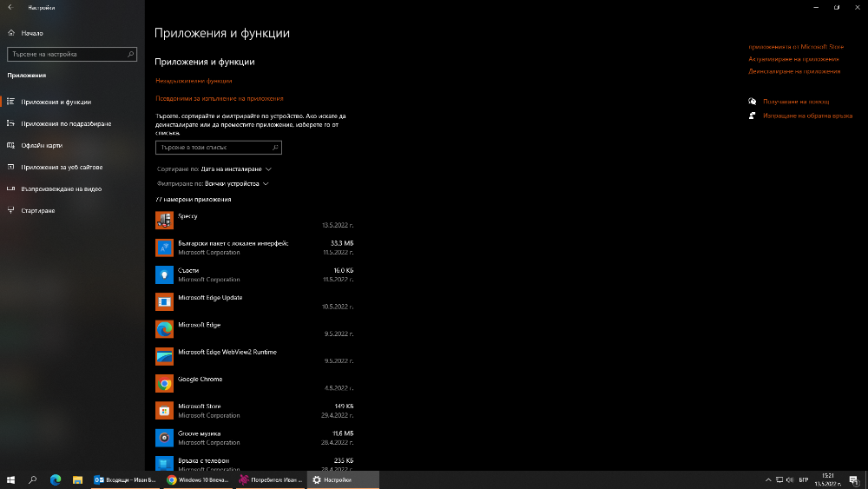Open Microsoft Store apps help link
This screenshot has height=489, width=868.
(x=796, y=47)
